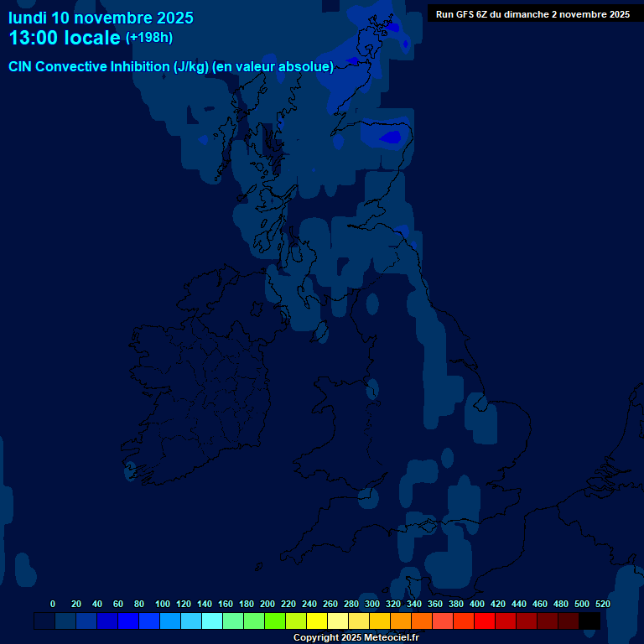Pick the cyan swatch in the color scale
This screenshot has width=644, height=644.
click(212, 621)
